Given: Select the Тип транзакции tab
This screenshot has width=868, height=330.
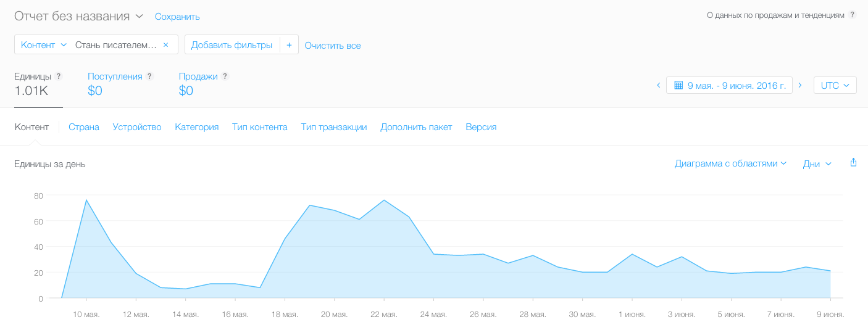Looking at the screenshot, I should pos(334,127).
